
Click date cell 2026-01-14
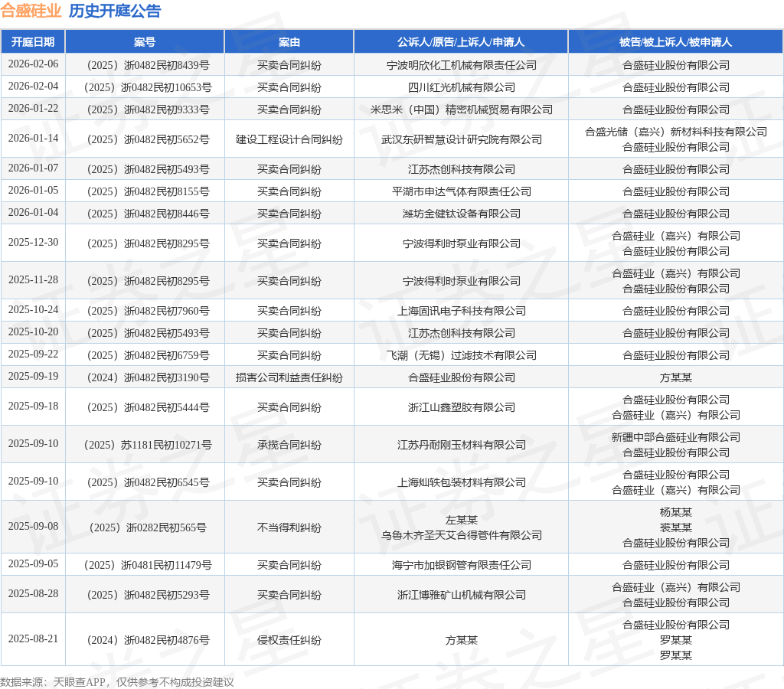pos(33,138)
